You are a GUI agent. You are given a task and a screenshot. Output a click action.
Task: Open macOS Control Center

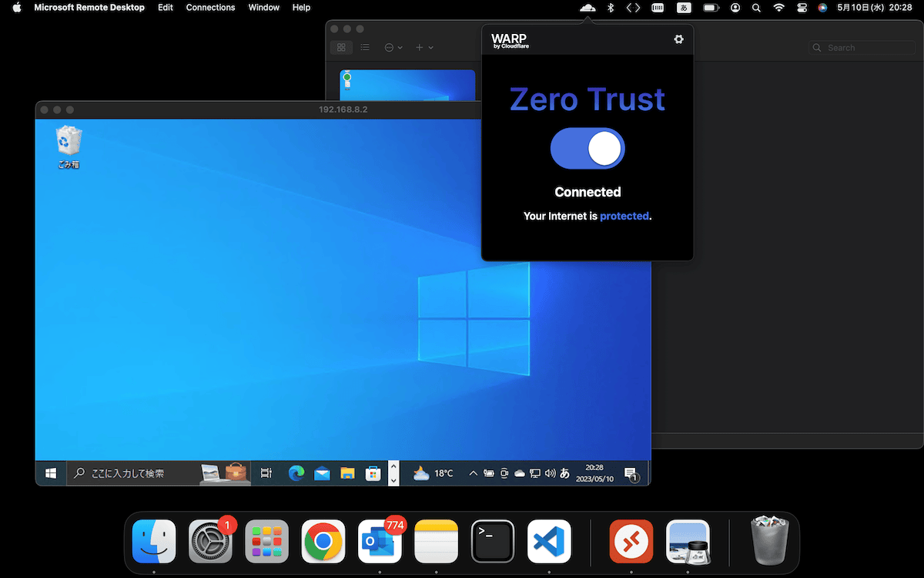pos(802,8)
